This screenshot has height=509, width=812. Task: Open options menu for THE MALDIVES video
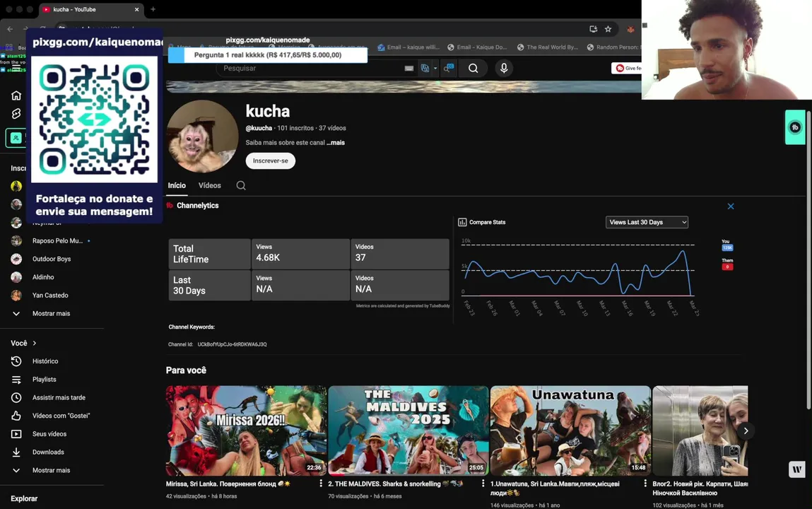483,483
